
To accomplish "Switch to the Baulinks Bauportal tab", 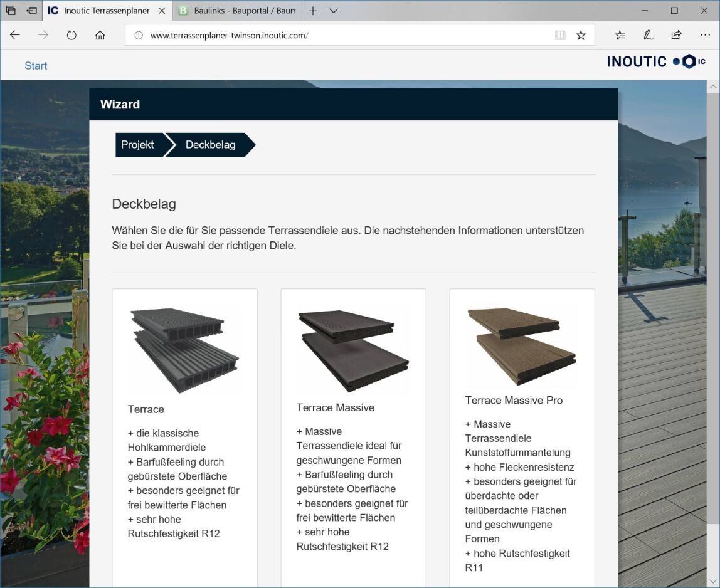I will click(237, 11).
